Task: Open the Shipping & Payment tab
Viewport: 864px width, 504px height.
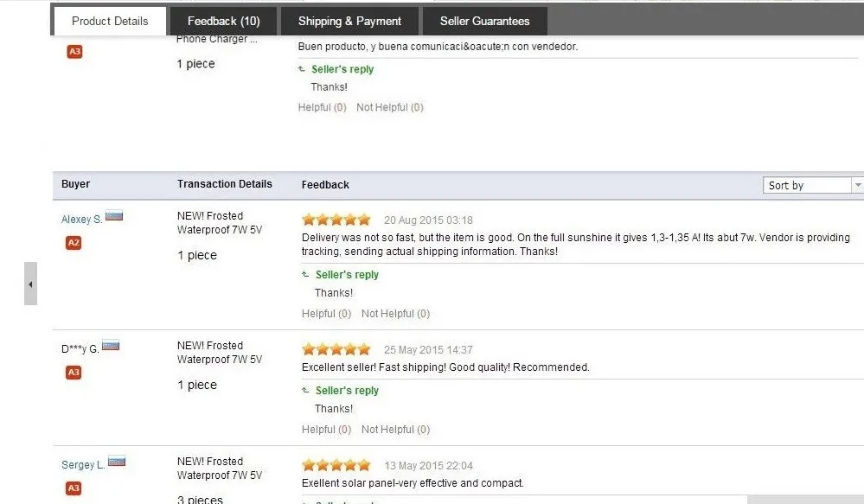Action: [x=349, y=21]
